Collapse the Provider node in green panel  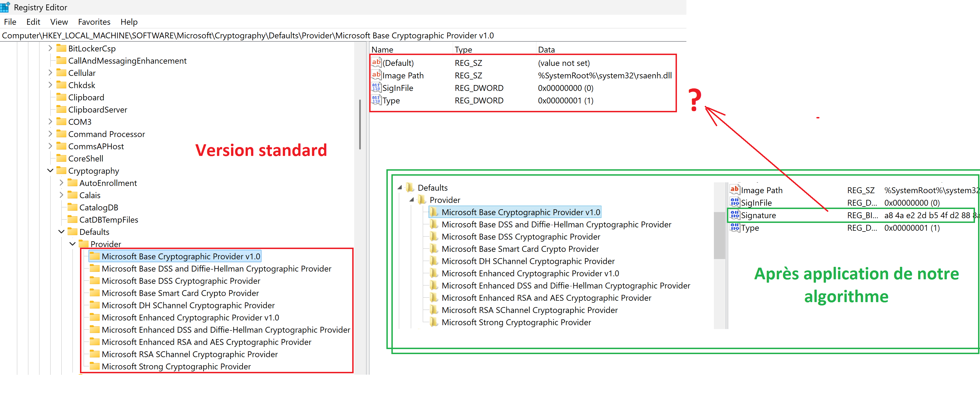click(x=412, y=199)
